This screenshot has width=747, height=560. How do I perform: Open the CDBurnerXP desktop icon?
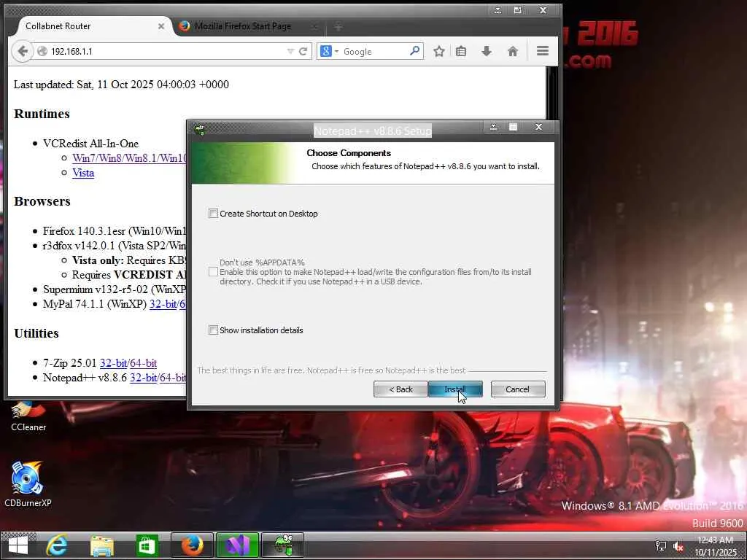[x=28, y=483]
